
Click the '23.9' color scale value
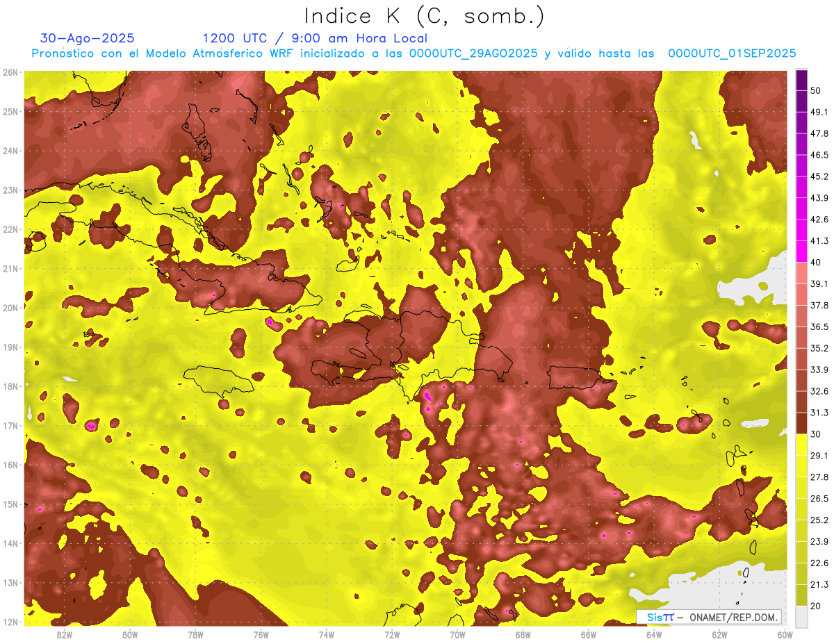coord(819,542)
